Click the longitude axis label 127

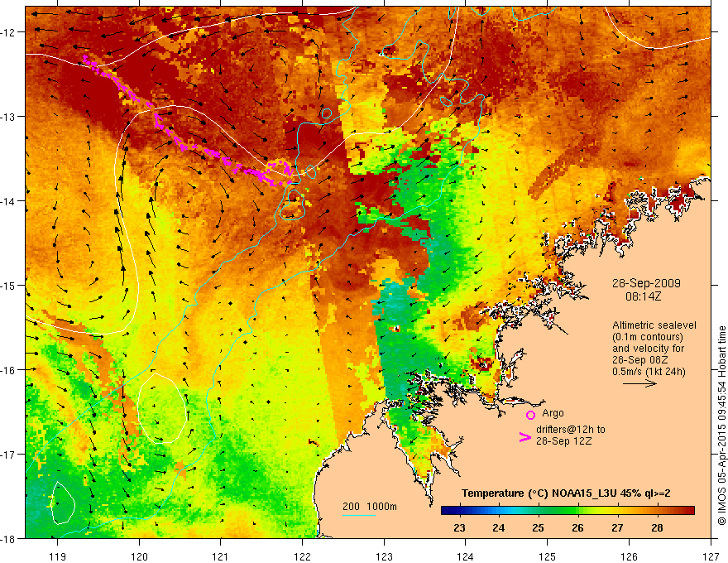711,556
